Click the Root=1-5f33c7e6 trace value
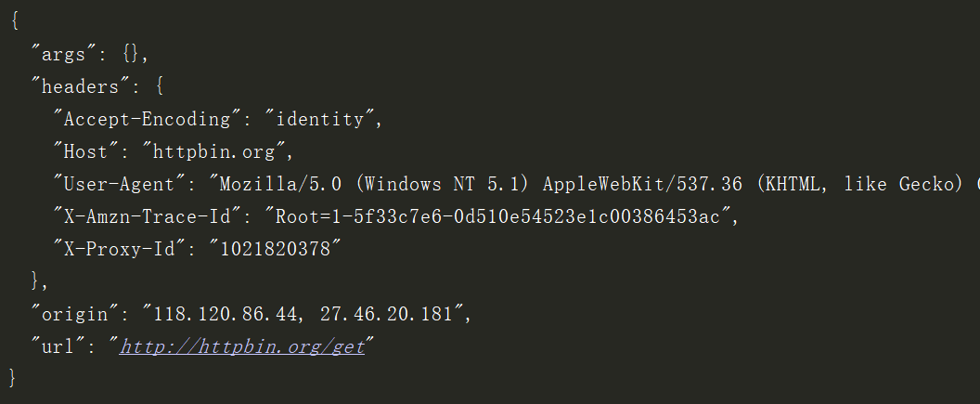The width and height of the screenshot is (980, 404). coord(498,216)
